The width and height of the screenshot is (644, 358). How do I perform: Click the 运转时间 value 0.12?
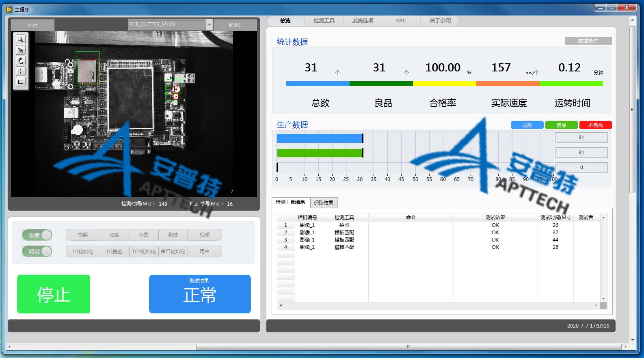point(569,67)
